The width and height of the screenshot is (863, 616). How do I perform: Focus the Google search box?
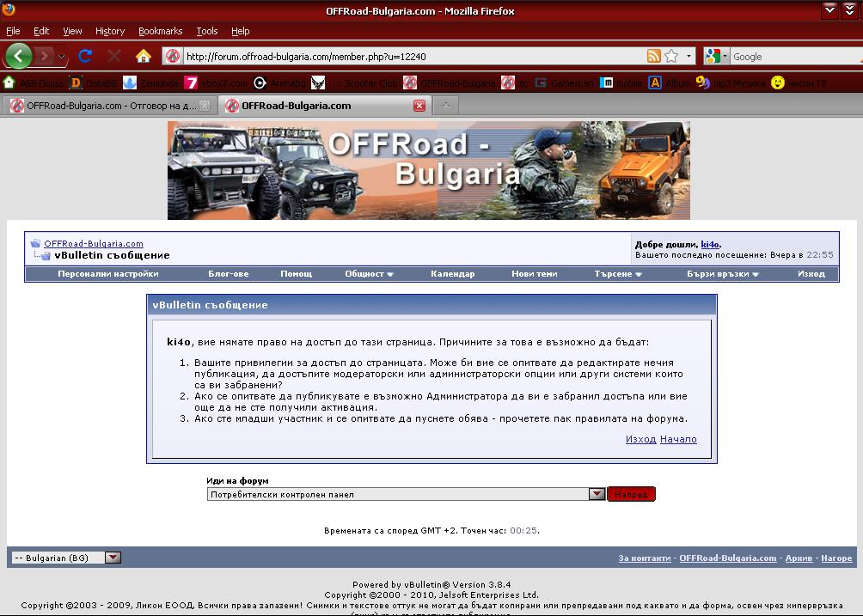pos(796,56)
